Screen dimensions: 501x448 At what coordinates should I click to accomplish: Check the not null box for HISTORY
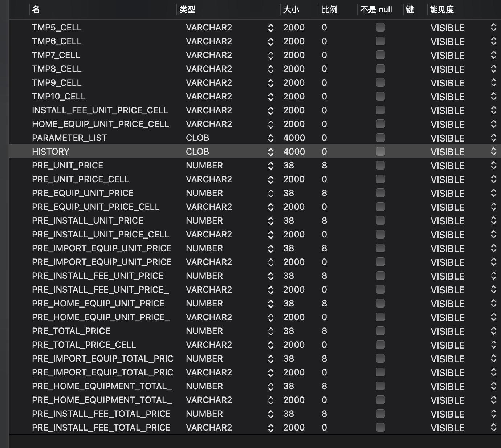point(380,151)
